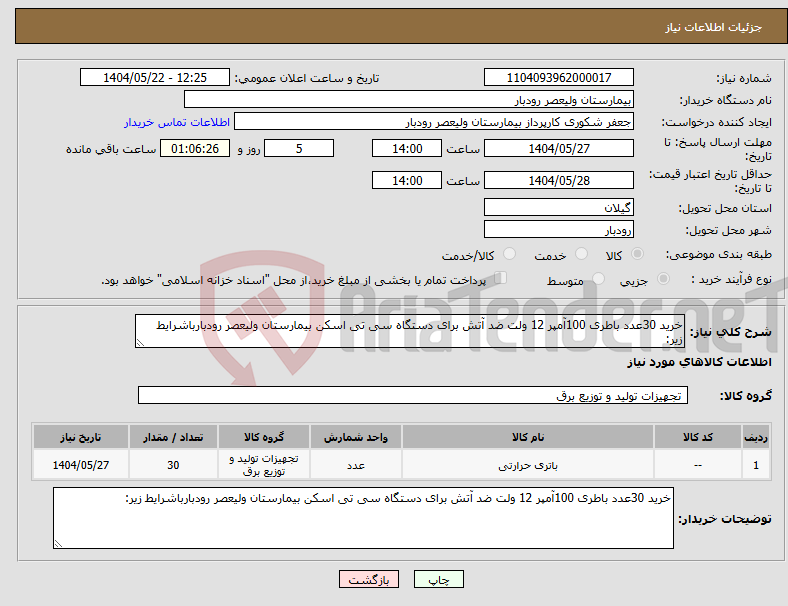
Task: Click the price validity time field
Action: 407,180
